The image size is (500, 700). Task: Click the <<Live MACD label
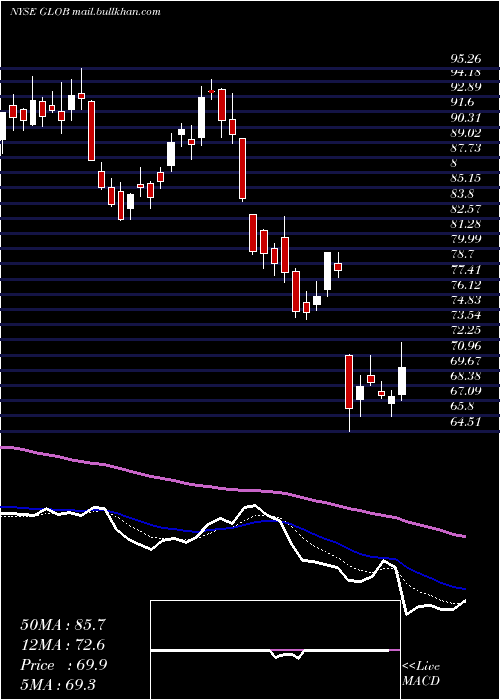[421, 674]
